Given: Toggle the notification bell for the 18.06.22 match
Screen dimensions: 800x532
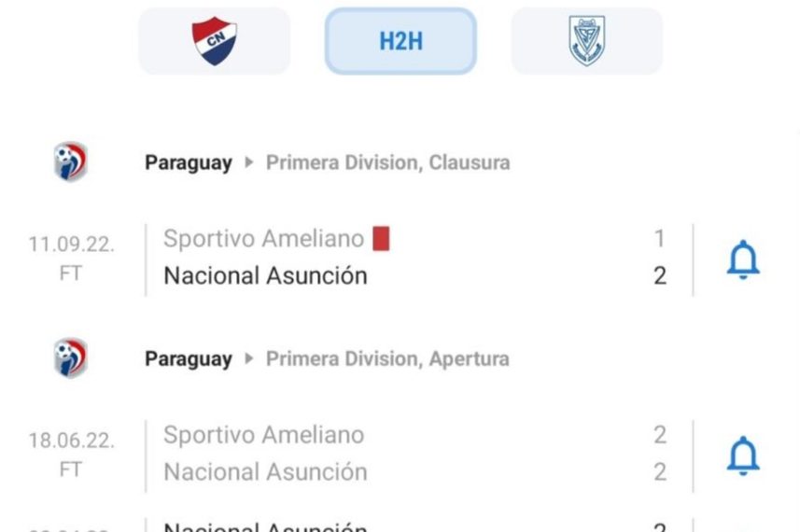Looking at the screenshot, I should coord(742,455).
